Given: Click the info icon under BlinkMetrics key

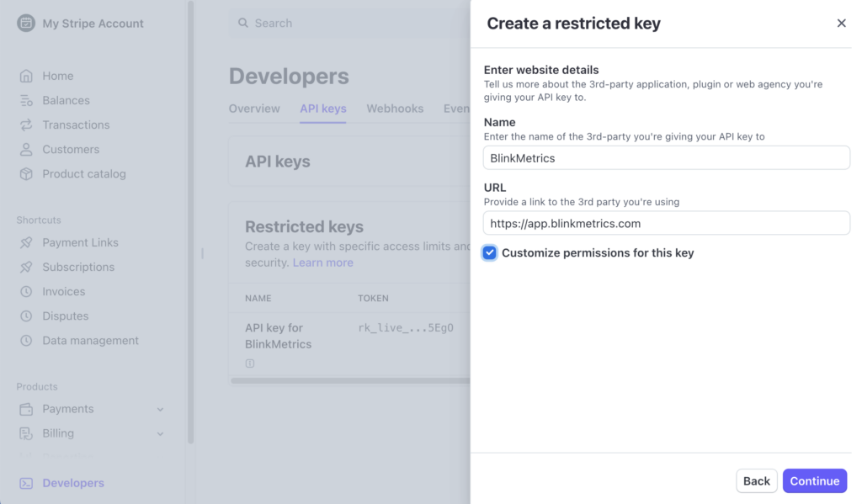Looking at the screenshot, I should (x=250, y=363).
